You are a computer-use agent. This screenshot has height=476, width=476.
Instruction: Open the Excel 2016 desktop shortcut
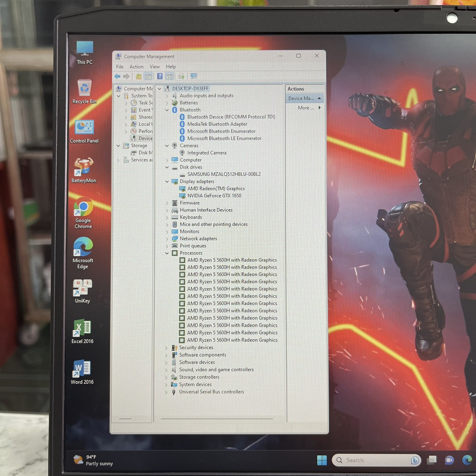[x=82, y=331]
